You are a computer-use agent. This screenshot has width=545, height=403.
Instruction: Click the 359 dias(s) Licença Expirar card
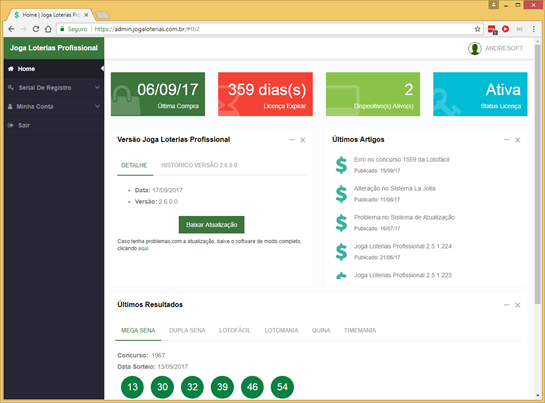click(x=265, y=94)
